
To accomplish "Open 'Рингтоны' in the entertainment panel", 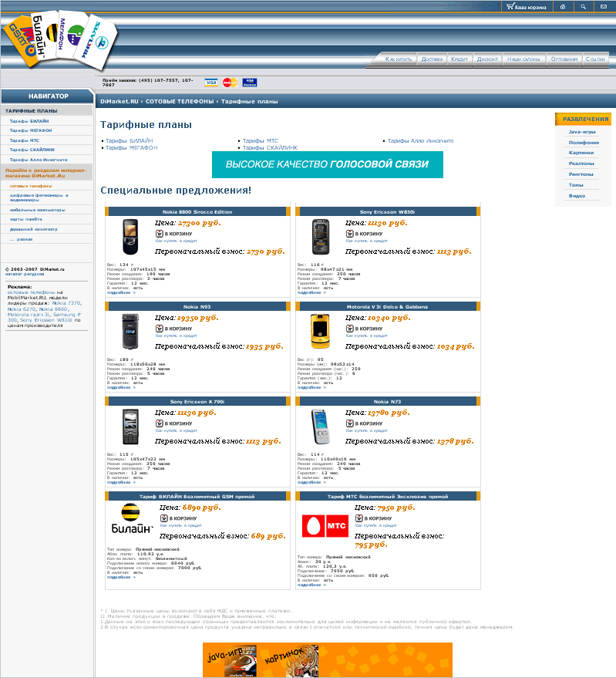I will pos(581,174).
